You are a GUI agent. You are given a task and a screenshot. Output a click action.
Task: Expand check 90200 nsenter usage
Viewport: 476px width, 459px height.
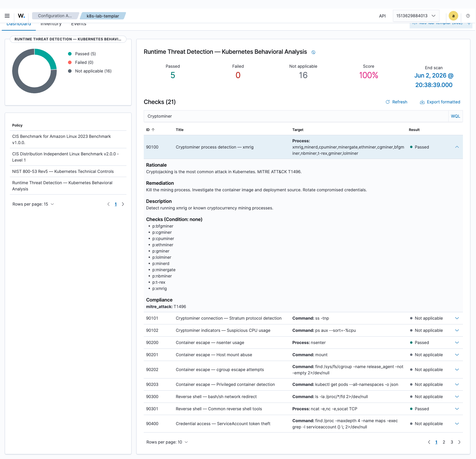click(457, 343)
